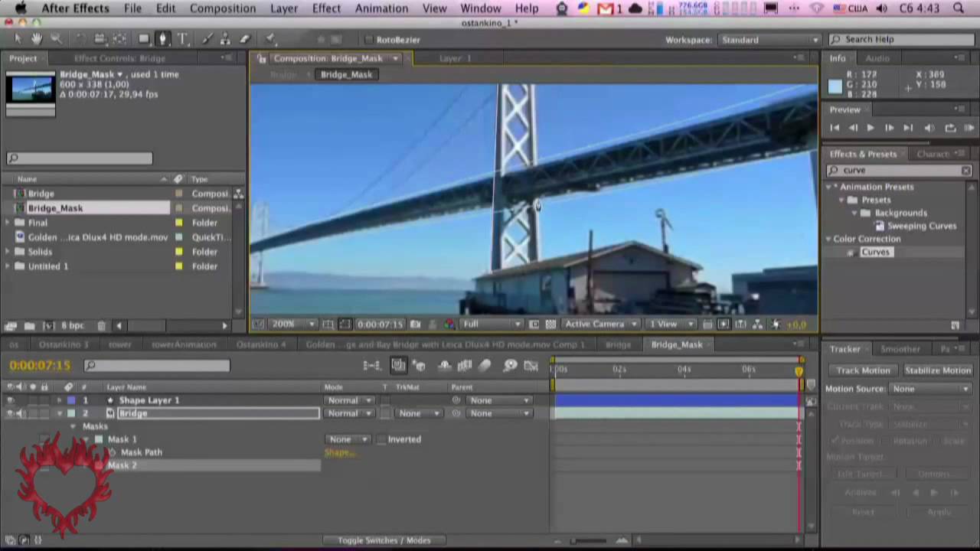Open the 200% magnification dropdown
This screenshot has width=980, height=551.
pyautogui.click(x=294, y=324)
